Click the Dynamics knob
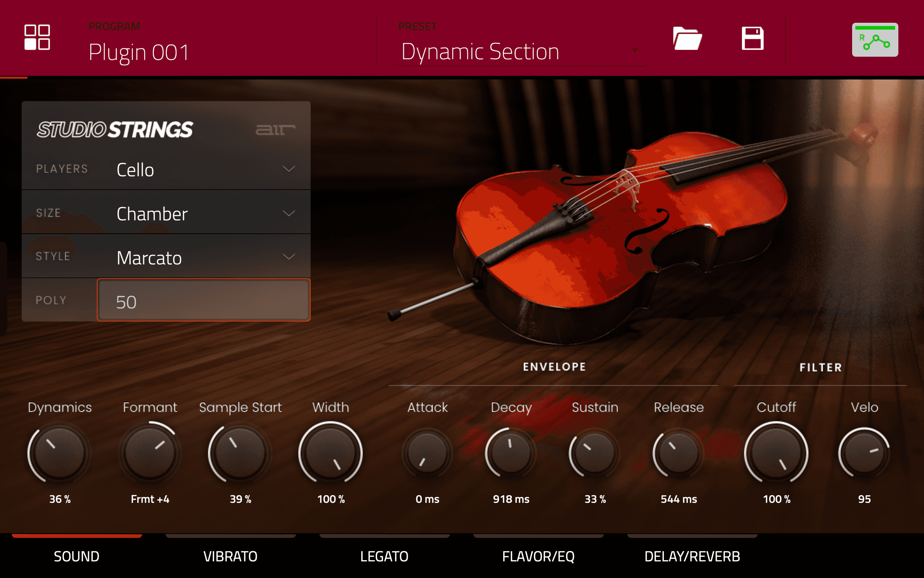 [x=60, y=453]
